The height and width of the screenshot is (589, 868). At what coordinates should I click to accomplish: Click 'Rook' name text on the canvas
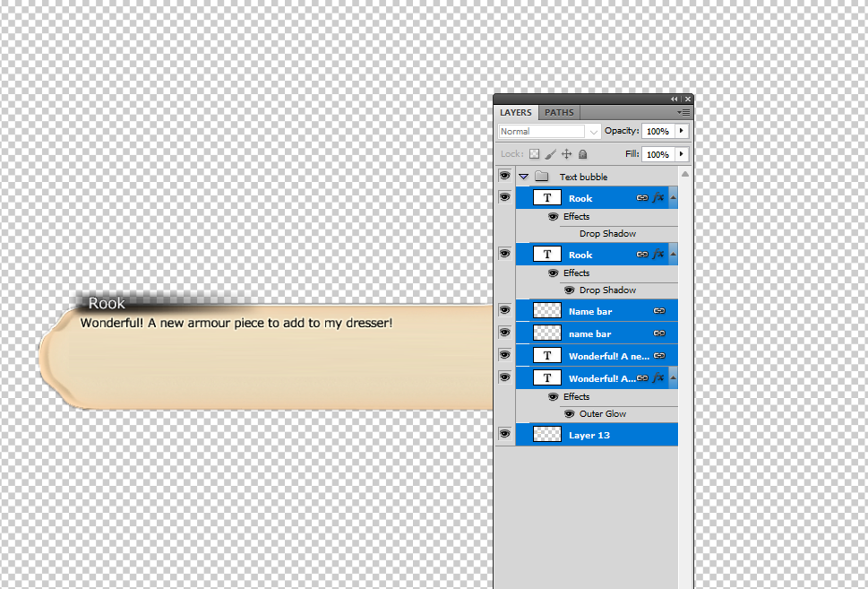(107, 303)
